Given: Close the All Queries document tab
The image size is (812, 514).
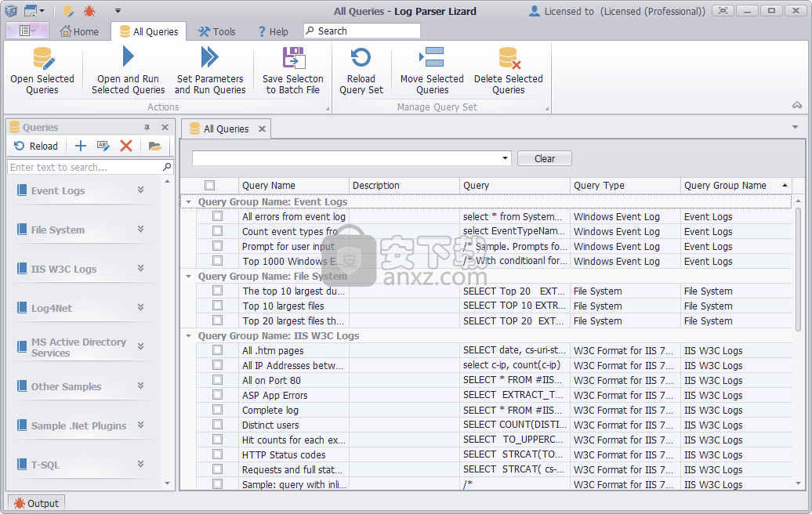Looking at the screenshot, I should point(262,128).
